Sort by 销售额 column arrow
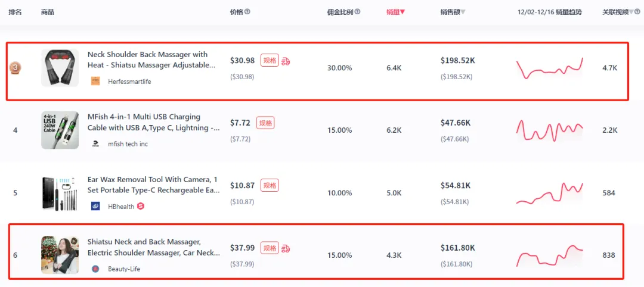Screen dimensions: 644x287 coord(463,13)
